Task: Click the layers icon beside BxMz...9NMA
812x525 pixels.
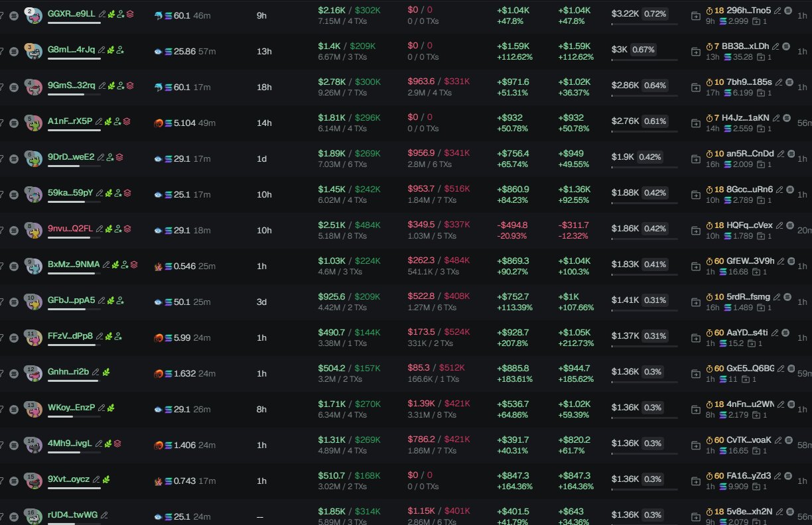Action: pos(134,264)
